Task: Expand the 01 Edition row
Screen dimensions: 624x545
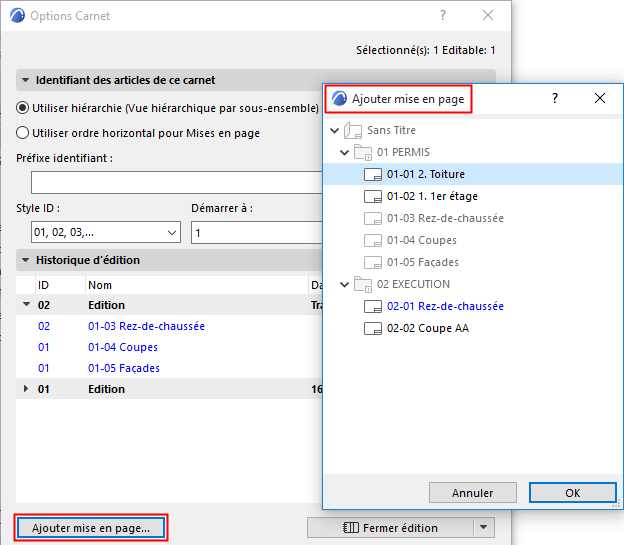Action: 26,389
